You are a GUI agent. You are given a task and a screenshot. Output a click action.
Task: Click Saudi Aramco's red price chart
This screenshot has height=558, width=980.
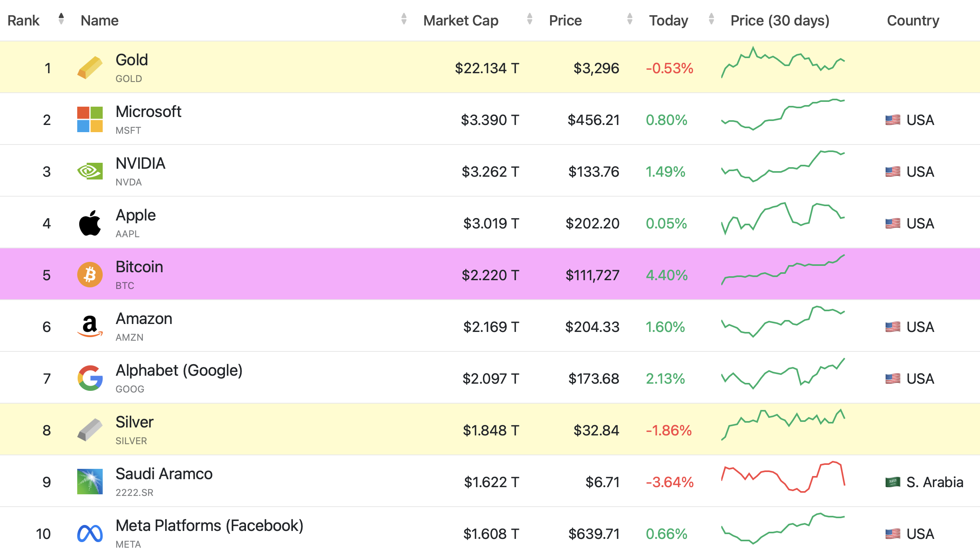click(x=783, y=477)
